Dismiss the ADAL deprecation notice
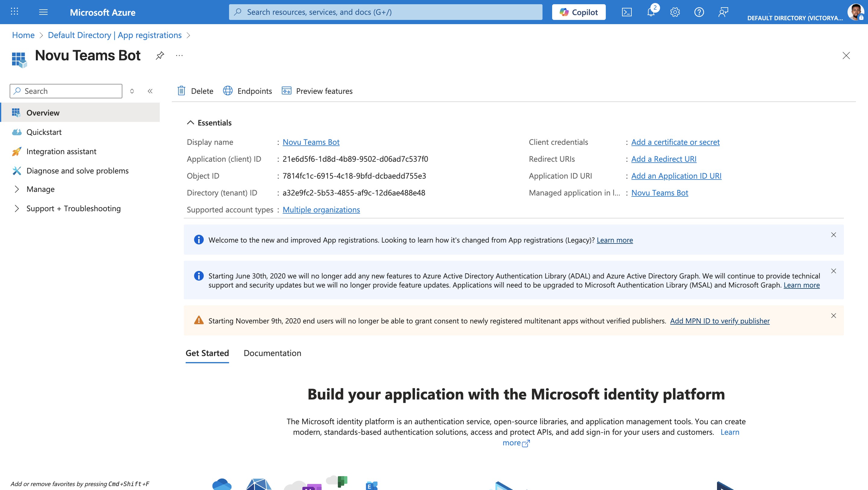This screenshot has width=868, height=490. click(834, 271)
